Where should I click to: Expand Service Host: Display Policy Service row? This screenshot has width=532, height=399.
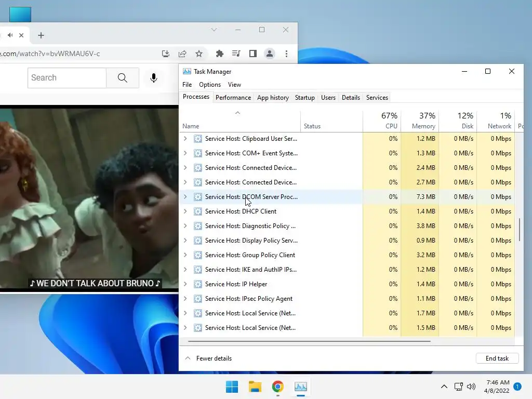[185, 240]
